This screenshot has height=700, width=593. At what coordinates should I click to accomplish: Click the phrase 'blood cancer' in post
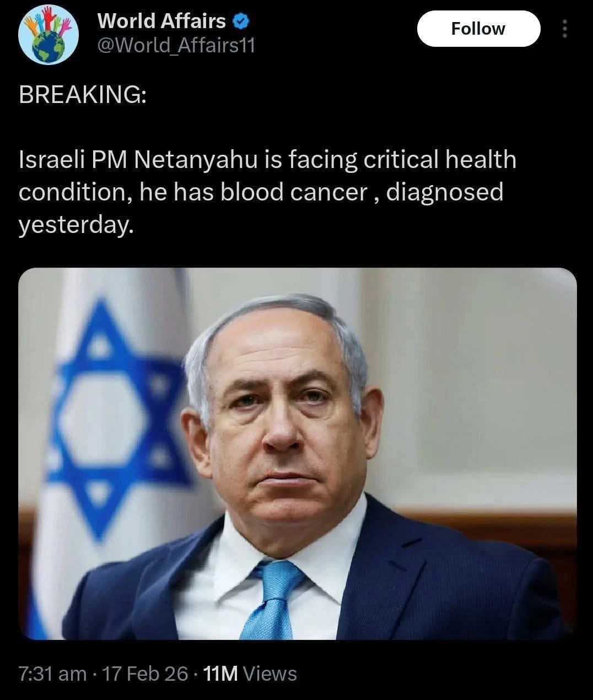[x=294, y=192]
